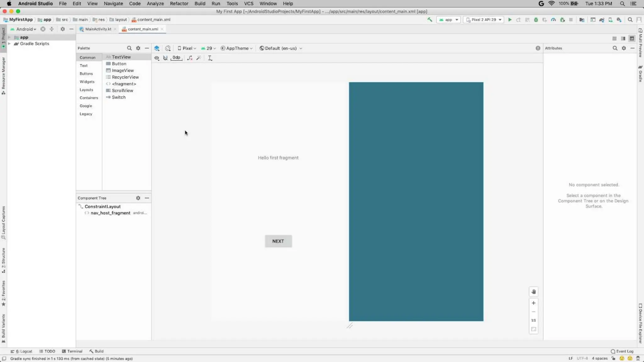This screenshot has height=362, width=644.
Task: Run the app with green play button
Action: point(510,20)
